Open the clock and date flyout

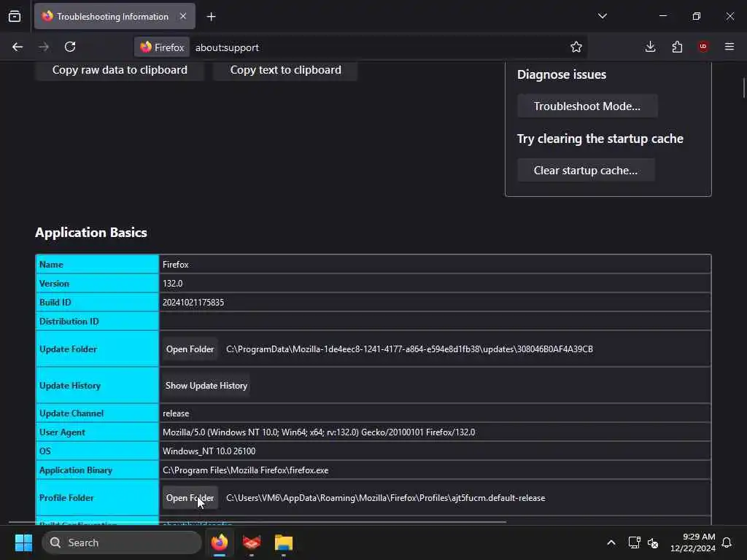(693, 542)
